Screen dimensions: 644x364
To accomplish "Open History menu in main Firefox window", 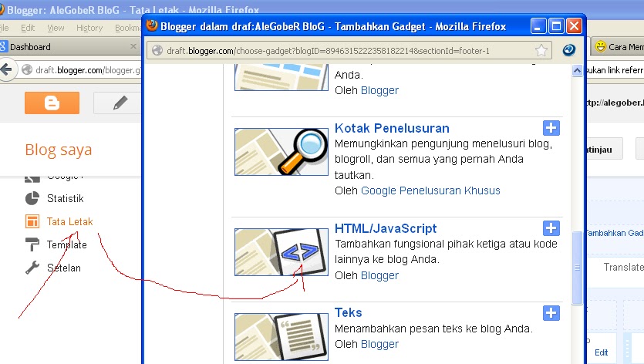I will point(89,28).
